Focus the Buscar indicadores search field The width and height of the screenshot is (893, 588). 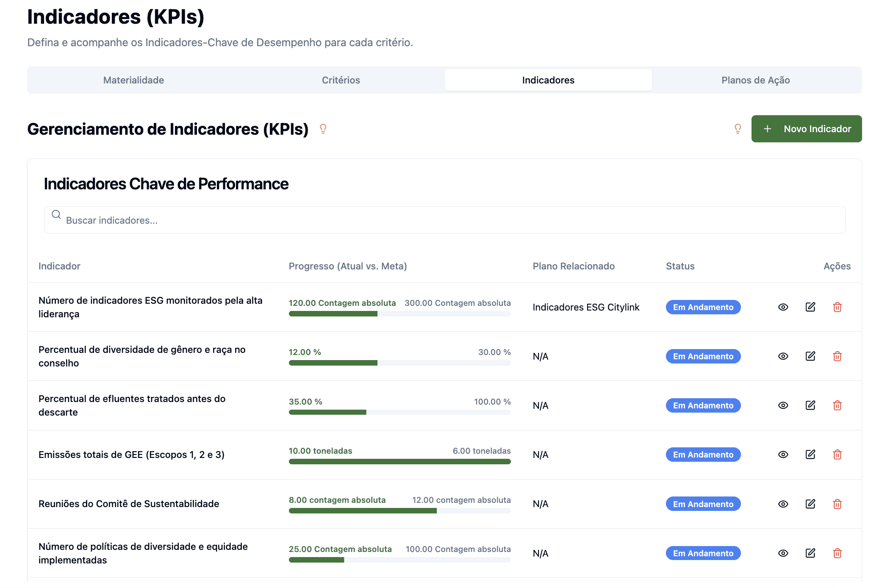pos(445,220)
